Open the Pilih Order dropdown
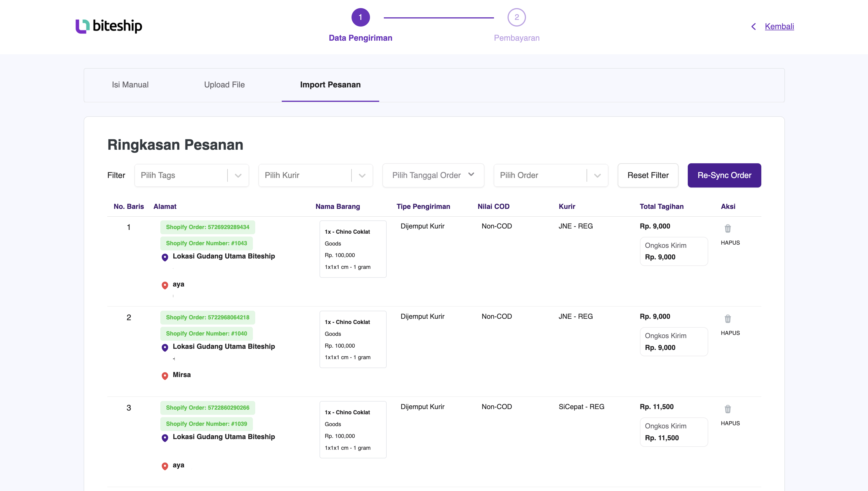 [x=551, y=175]
